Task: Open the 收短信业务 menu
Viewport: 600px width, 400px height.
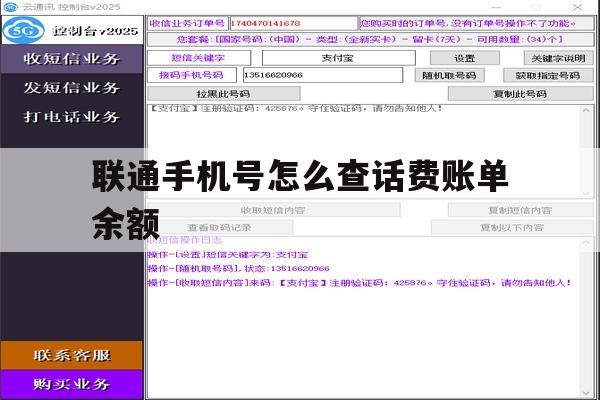Action: [x=72, y=59]
